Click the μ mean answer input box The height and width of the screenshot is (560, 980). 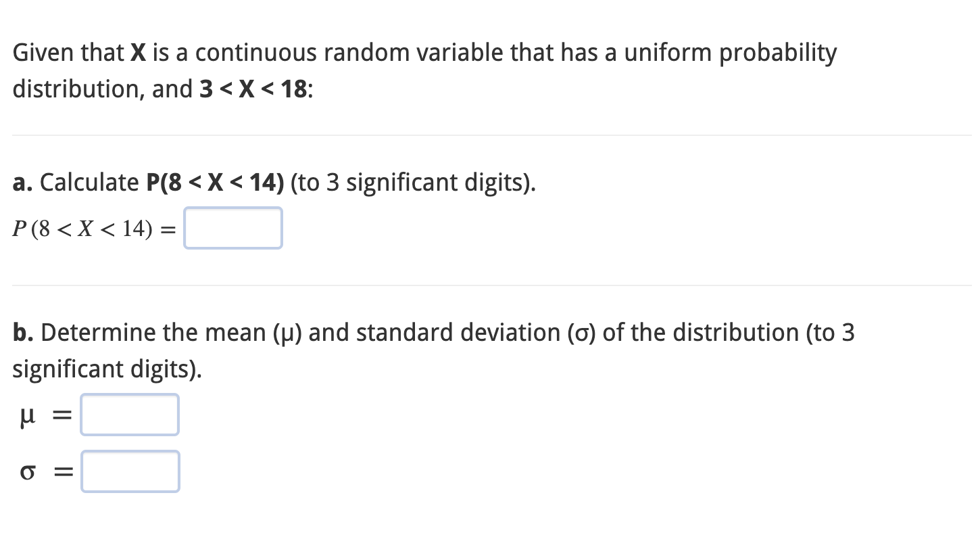click(129, 415)
